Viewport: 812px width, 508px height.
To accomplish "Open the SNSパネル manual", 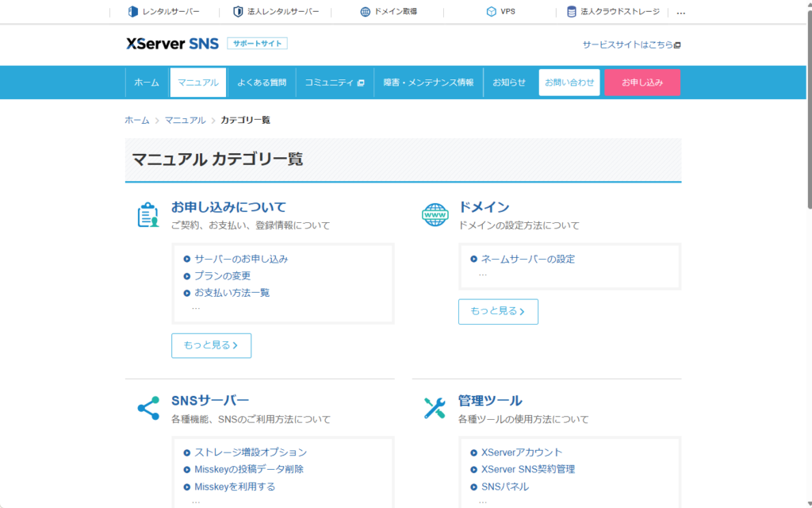I will tap(505, 487).
